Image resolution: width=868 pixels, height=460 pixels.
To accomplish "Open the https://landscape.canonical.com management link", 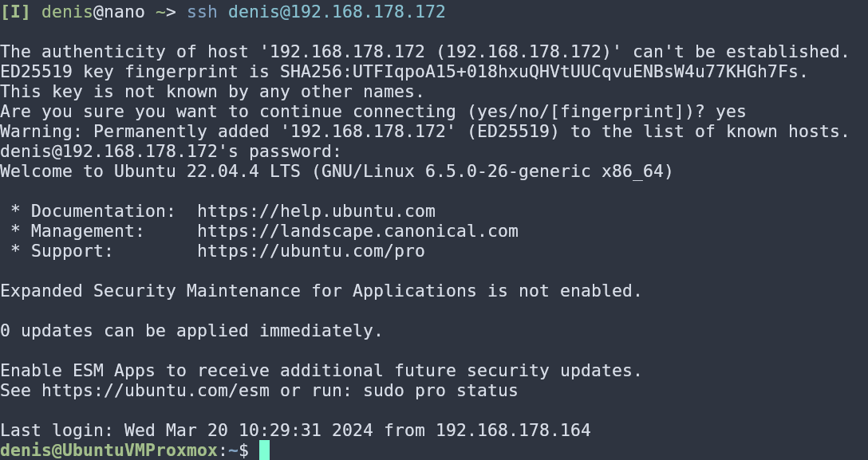I will pyautogui.click(x=357, y=231).
